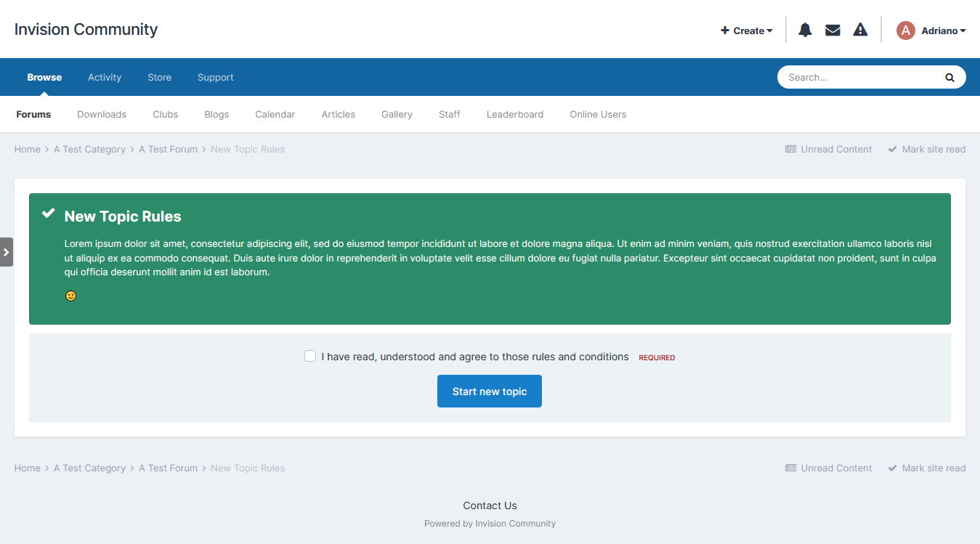This screenshot has height=544, width=980.
Task: Switch to the Activity tab
Action: pyautogui.click(x=104, y=77)
